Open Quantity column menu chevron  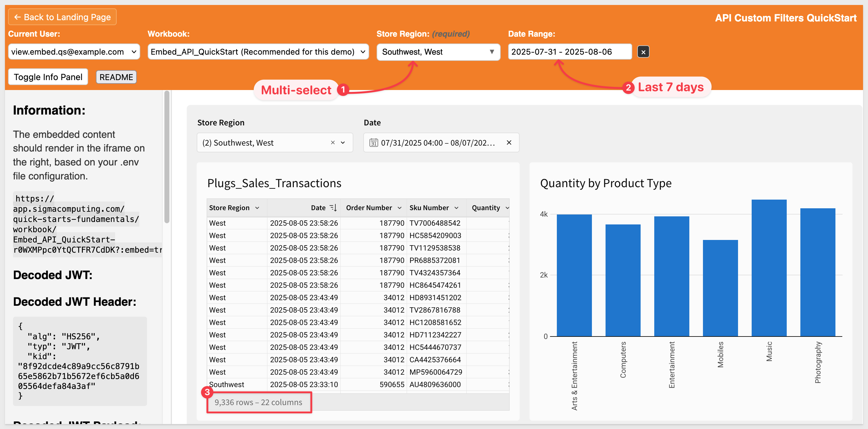tap(507, 208)
